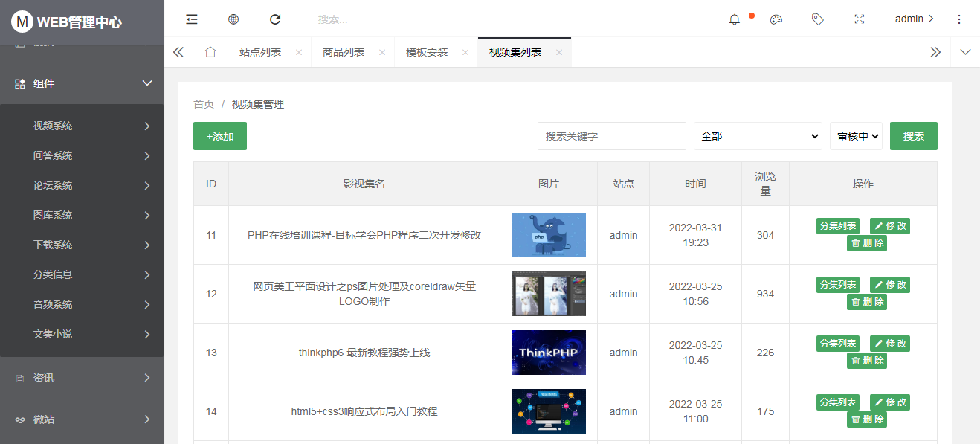980x444 pixels.
Task: Open the admin user dropdown
Action: (914, 19)
